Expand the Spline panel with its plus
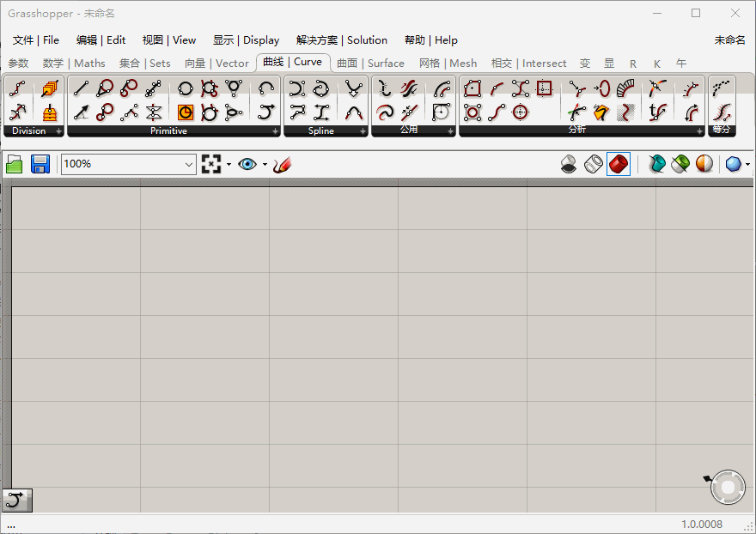Image resolution: width=756 pixels, height=534 pixels. point(363,131)
